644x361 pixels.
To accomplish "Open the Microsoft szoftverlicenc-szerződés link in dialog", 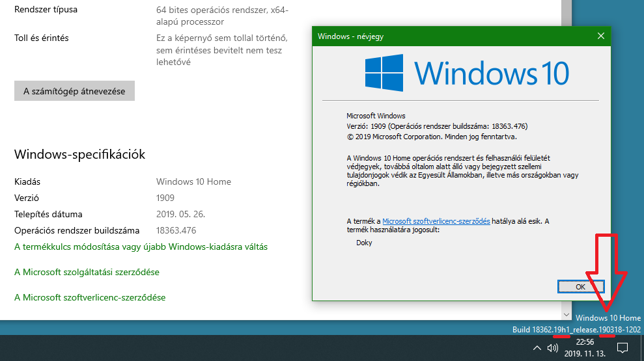I will point(436,221).
